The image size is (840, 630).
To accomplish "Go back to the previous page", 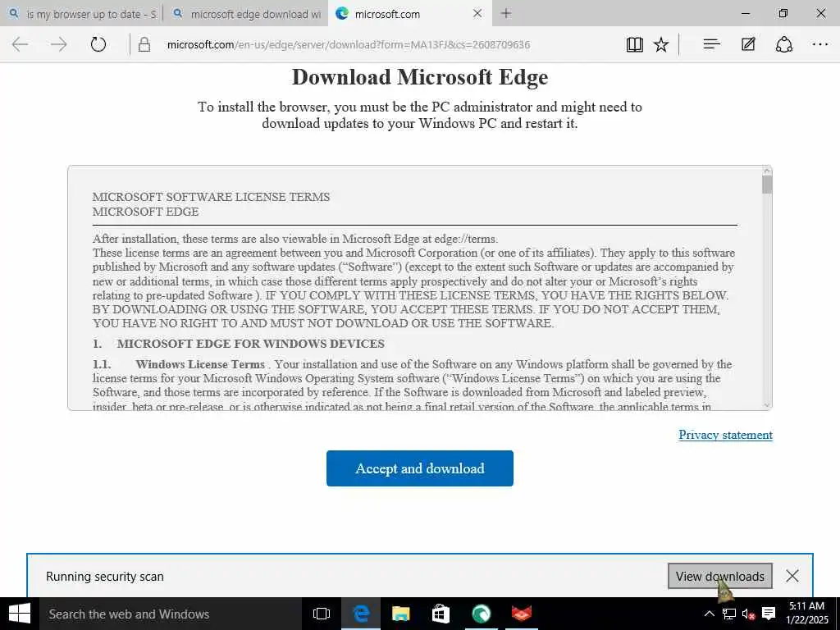I will pos(20,44).
